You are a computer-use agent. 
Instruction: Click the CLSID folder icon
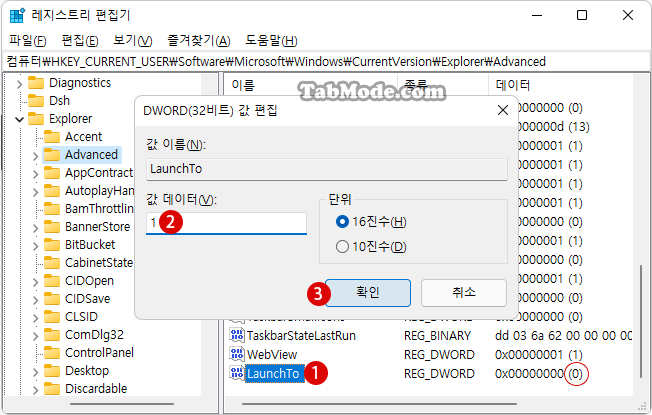pos(52,317)
